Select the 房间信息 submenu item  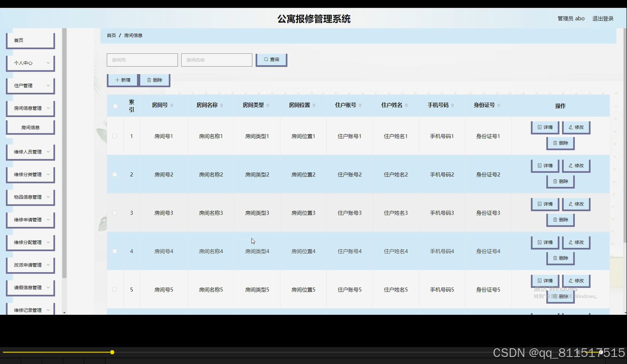pos(30,128)
